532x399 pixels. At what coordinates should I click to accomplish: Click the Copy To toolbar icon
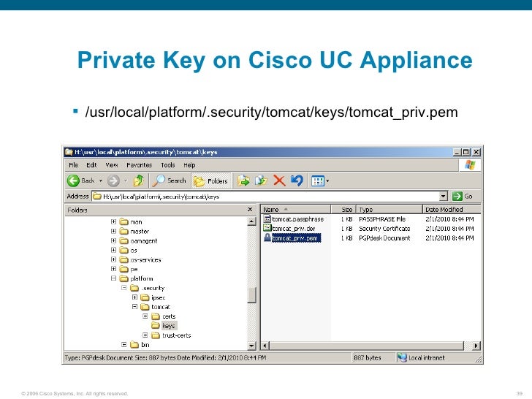coord(262,180)
